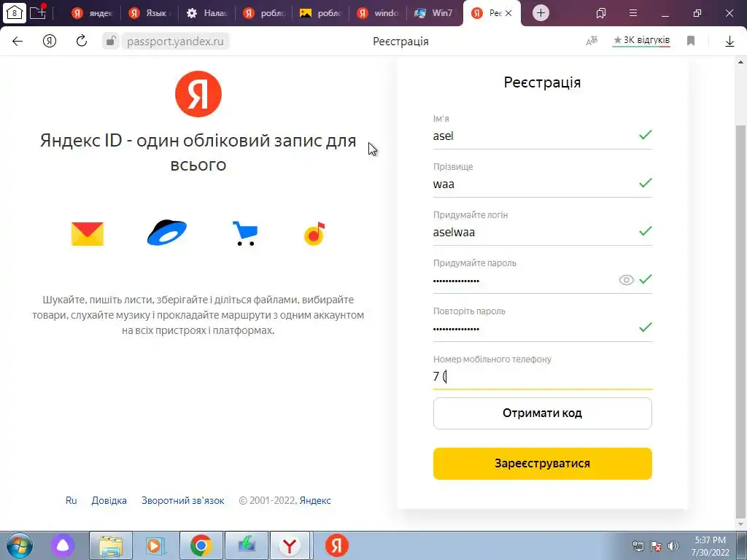
Task: Click the Ім'я field containing asel
Action: click(x=542, y=136)
